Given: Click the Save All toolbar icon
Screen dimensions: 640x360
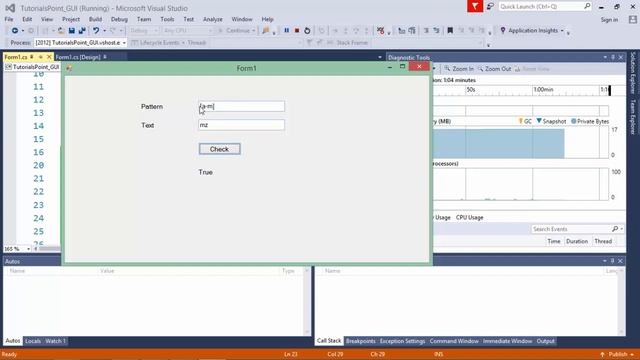Looking at the screenshot, I should [82, 31].
